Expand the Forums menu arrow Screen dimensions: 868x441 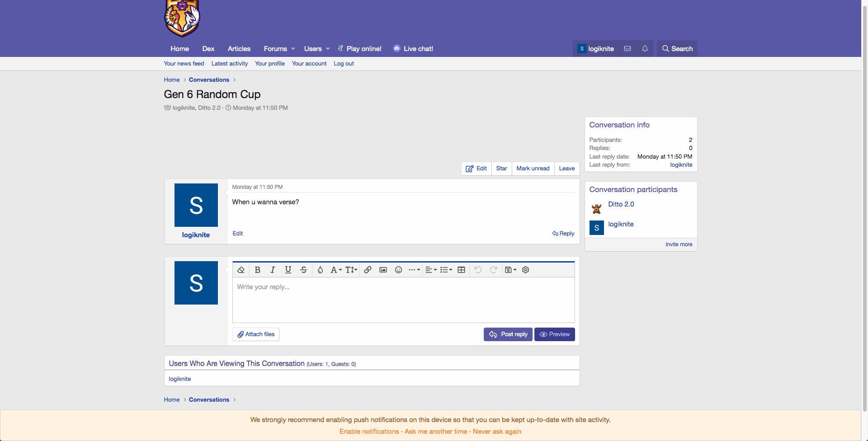293,49
